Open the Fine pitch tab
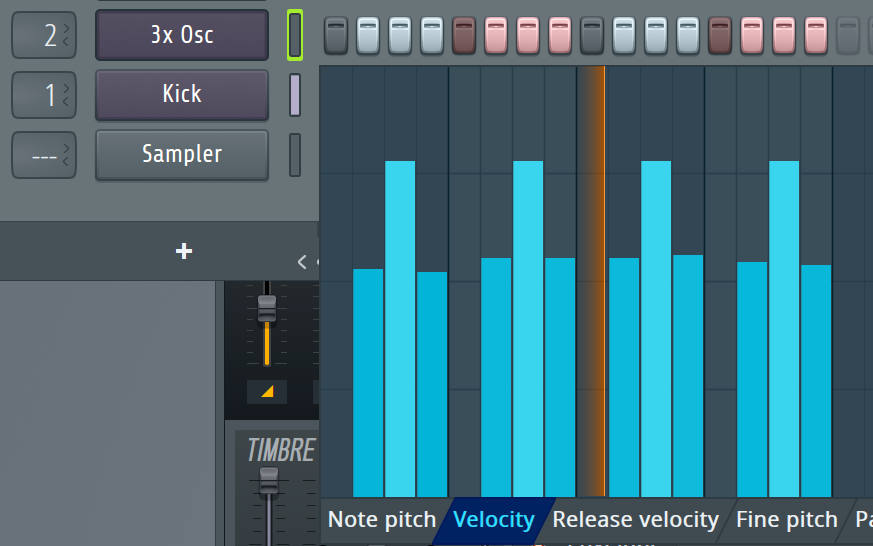The image size is (873, 546). [x=787, y=520]
